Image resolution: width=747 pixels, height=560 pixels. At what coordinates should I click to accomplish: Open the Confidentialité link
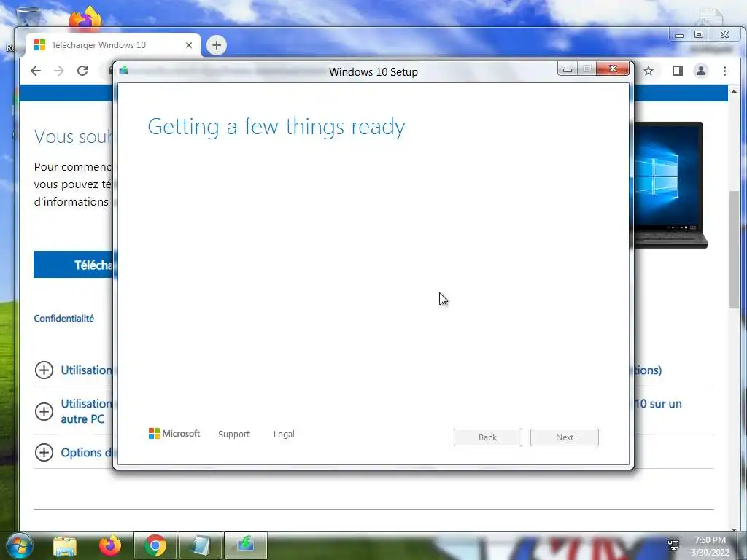point(64,318)
